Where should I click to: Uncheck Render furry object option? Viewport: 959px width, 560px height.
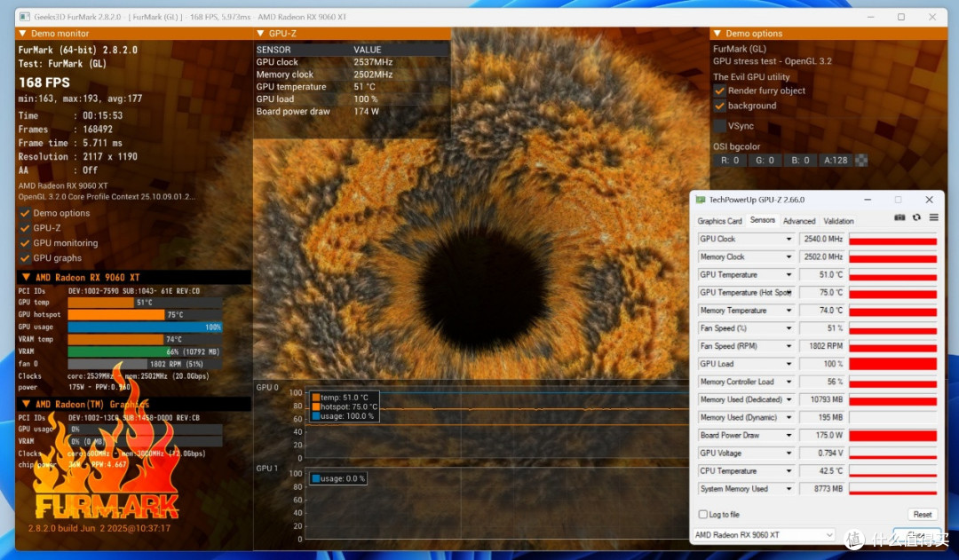pyautogui.click(x=720, y=91)
